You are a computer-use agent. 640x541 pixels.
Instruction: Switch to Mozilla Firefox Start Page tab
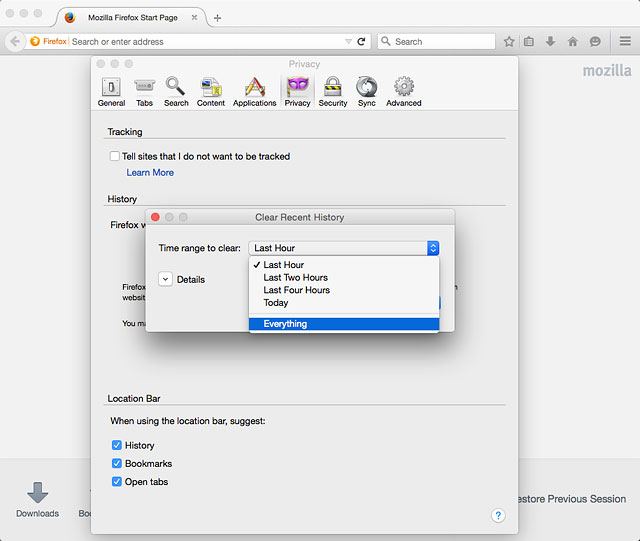point(133,18)
